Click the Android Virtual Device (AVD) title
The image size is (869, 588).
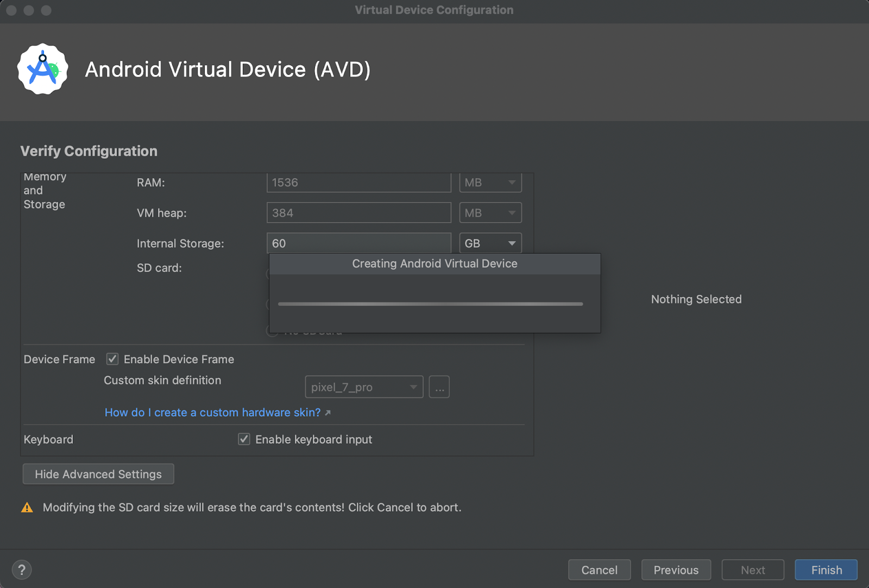(228, 69)
